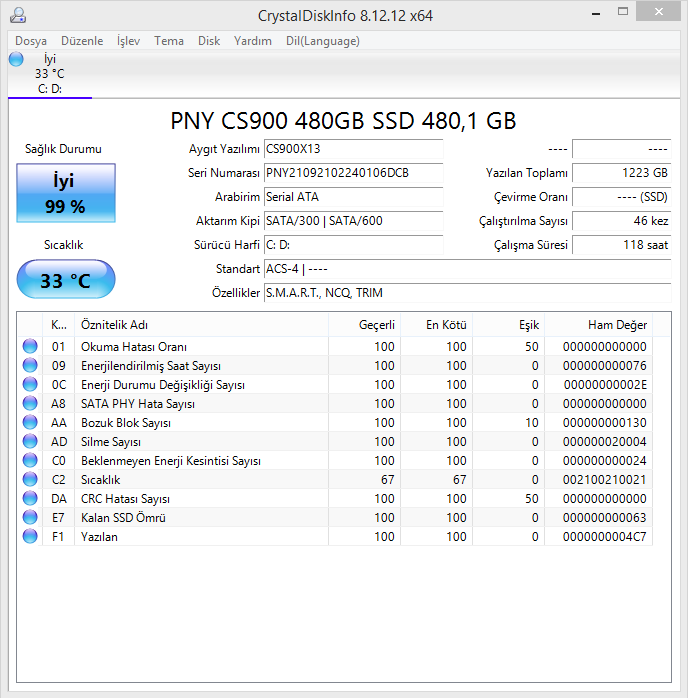Open the Dil(Language) menu

pos(323,41)
